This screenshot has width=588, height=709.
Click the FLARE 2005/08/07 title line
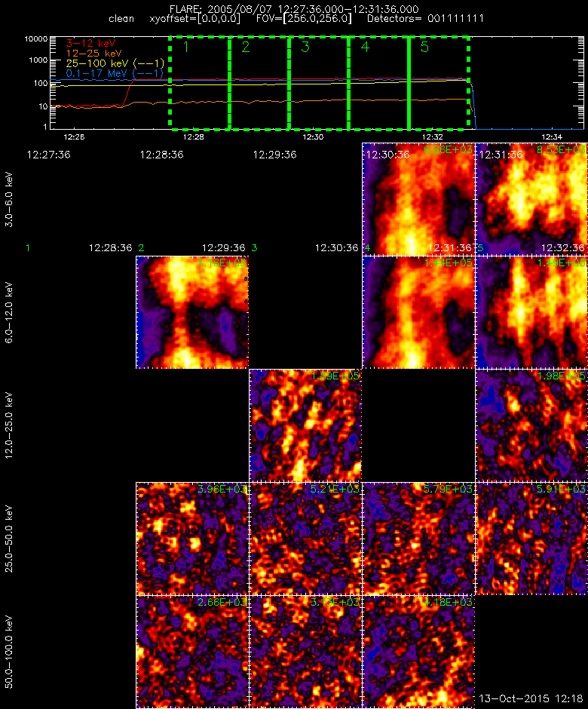pyautogui.click(x=294, y=9)
